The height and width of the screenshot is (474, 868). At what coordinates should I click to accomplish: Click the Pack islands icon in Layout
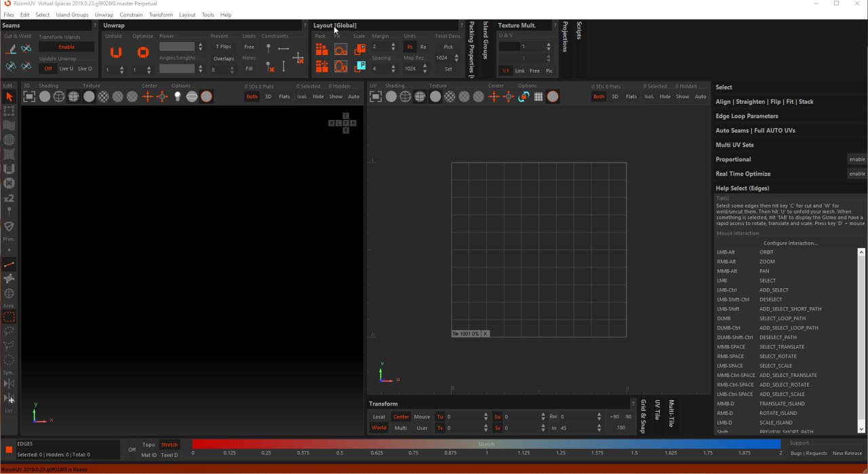(322, 49)
